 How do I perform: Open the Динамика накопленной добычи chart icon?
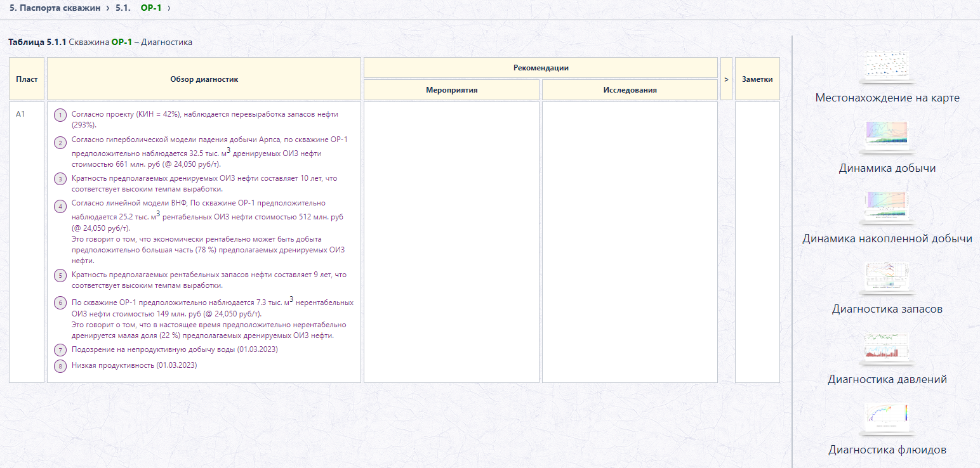point(887,208)
